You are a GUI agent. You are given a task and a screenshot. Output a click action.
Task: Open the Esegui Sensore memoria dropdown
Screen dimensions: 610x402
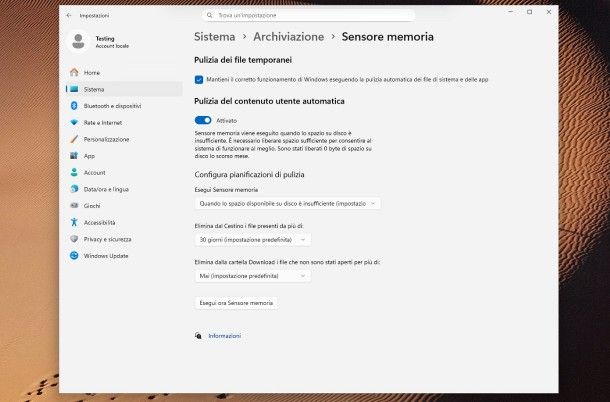coord(288,203)
